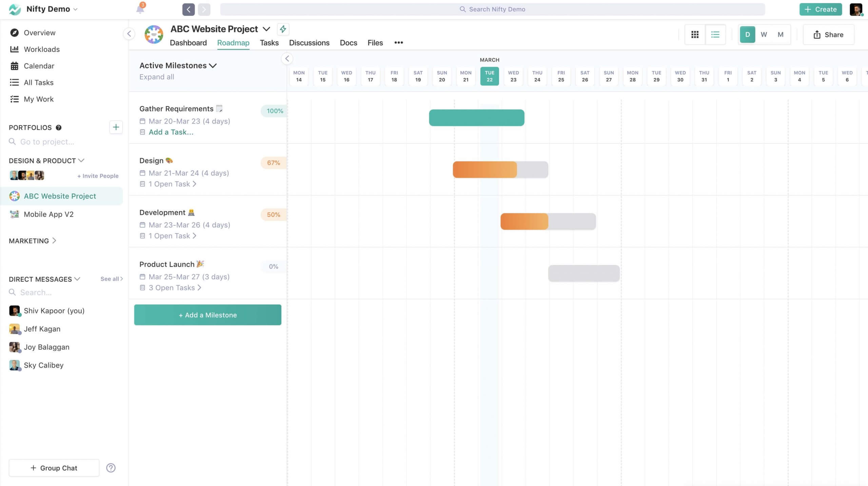Click the lightning bolt quick actions icon
The width and height of the screenshot is (868, 486).
tap(282, 29)
